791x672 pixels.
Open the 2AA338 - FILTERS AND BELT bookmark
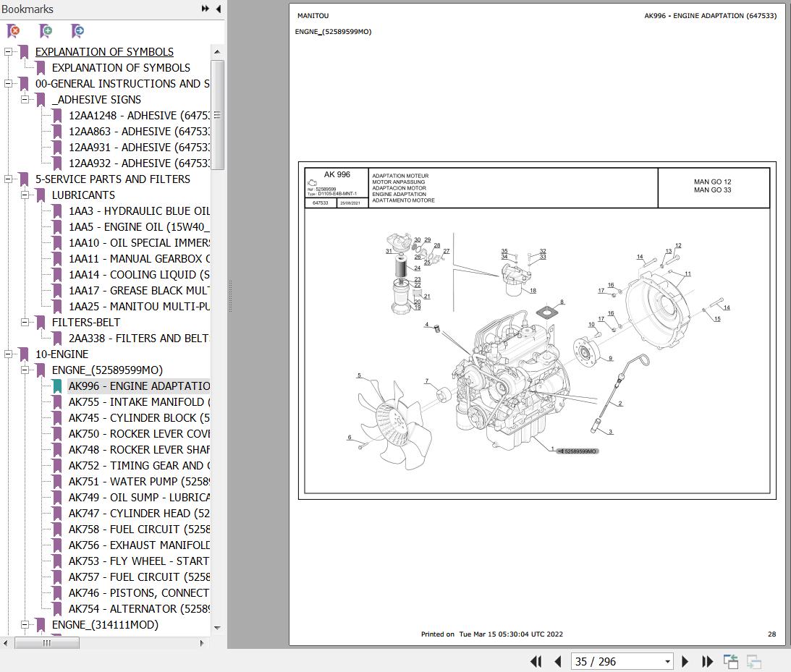(138, 339)
